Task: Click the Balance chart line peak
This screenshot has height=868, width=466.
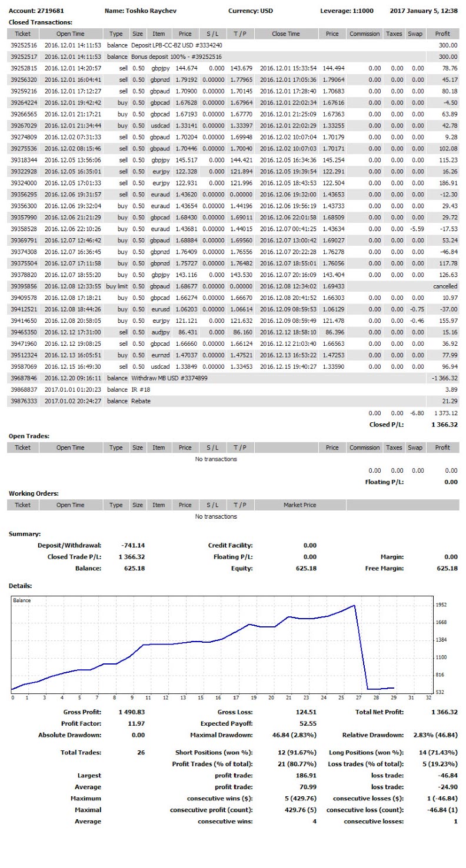Action: pos(354,605)
